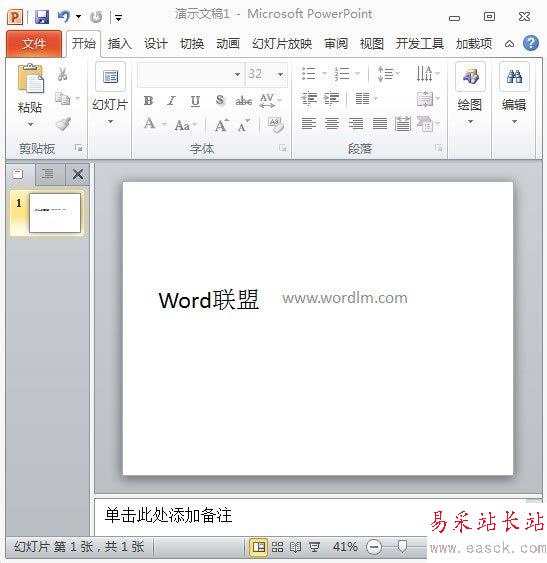
Task: Minimize the ribbon with the caret
Action: (509, 44)
